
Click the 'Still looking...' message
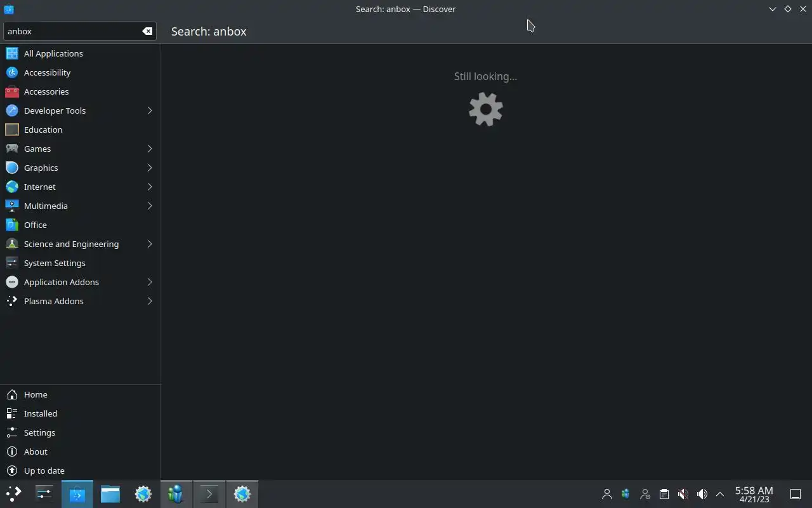[x=485, y=76]
